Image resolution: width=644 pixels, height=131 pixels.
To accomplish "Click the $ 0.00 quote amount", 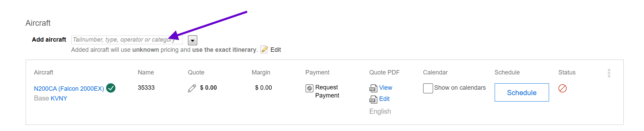I will point(208,88).
